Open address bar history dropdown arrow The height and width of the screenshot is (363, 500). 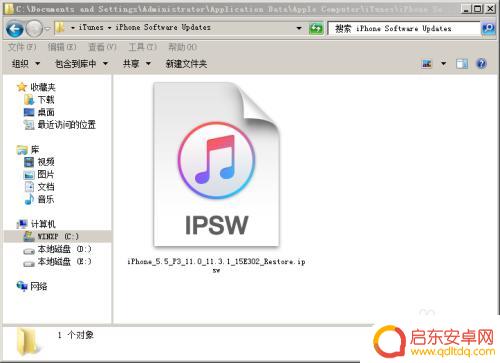[299, 28]
